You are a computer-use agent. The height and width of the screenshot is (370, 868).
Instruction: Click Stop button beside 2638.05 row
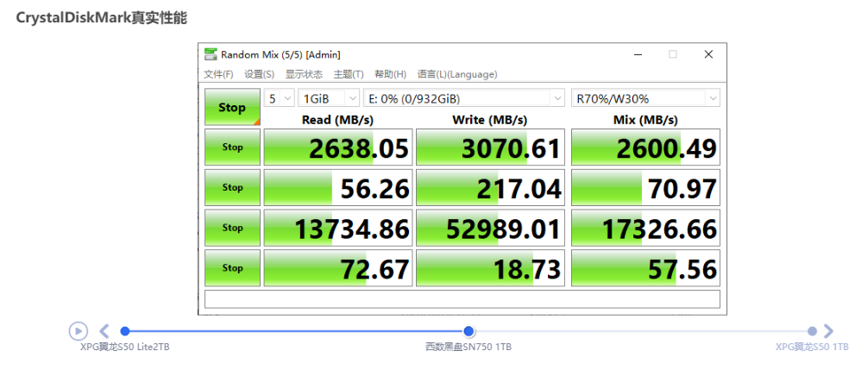[x=232, y=147]
